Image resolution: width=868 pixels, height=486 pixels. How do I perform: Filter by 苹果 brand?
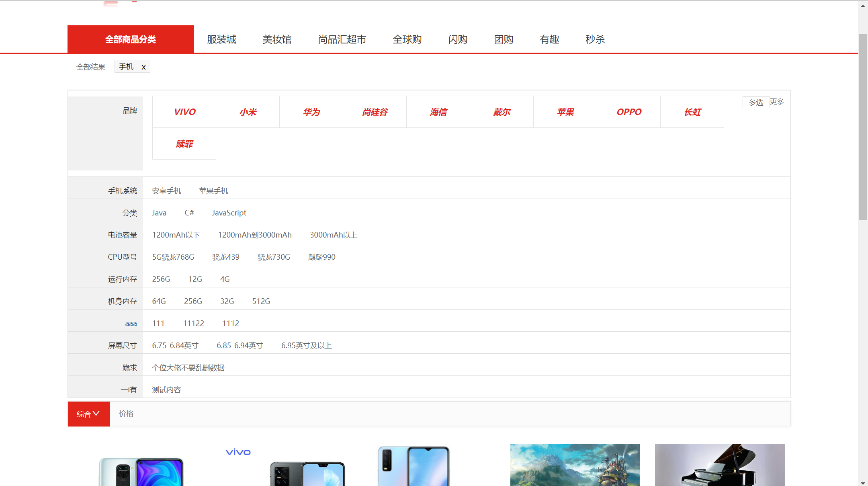pos(565,112)
